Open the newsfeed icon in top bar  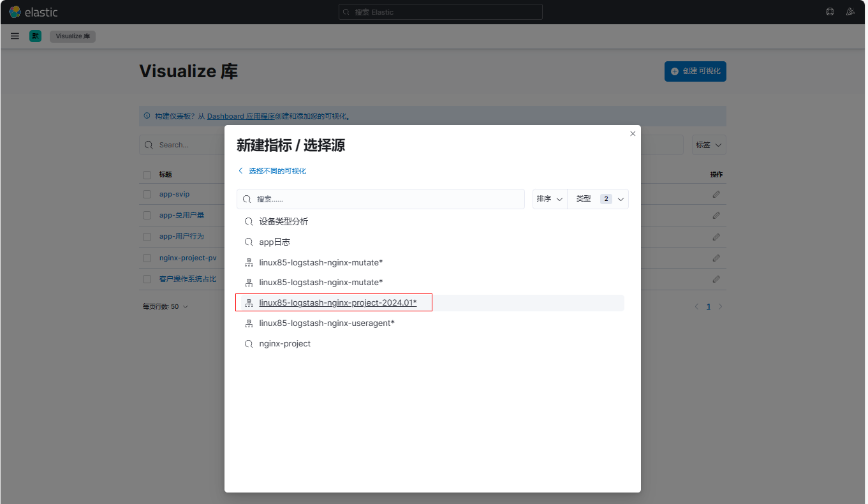(850, 11)
